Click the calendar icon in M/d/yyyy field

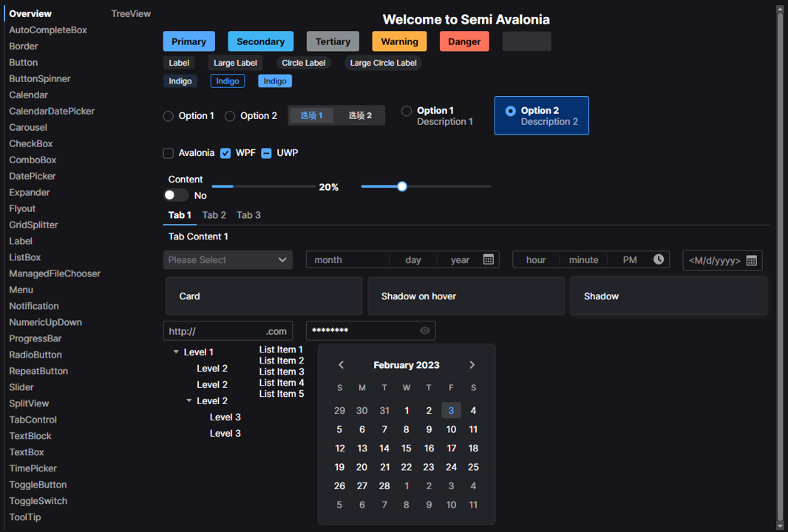(751, 260)
